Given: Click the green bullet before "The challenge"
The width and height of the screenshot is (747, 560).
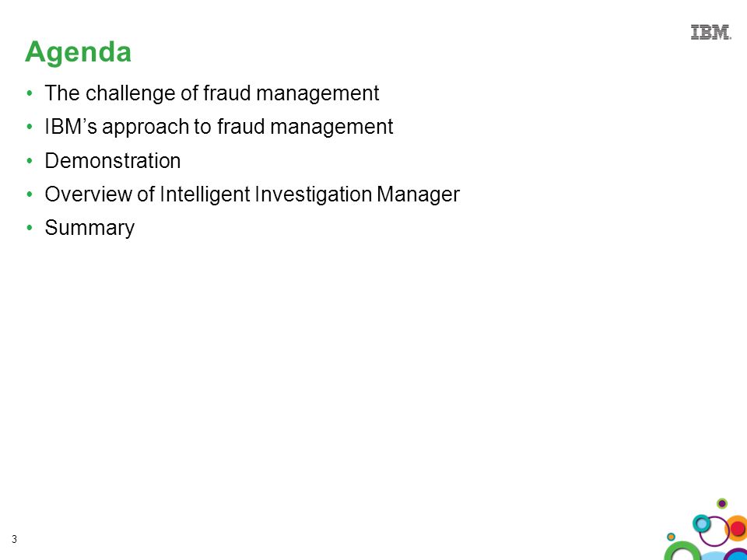Looking at the screenshot, I should pyautogui.click(x=30, y=93).
